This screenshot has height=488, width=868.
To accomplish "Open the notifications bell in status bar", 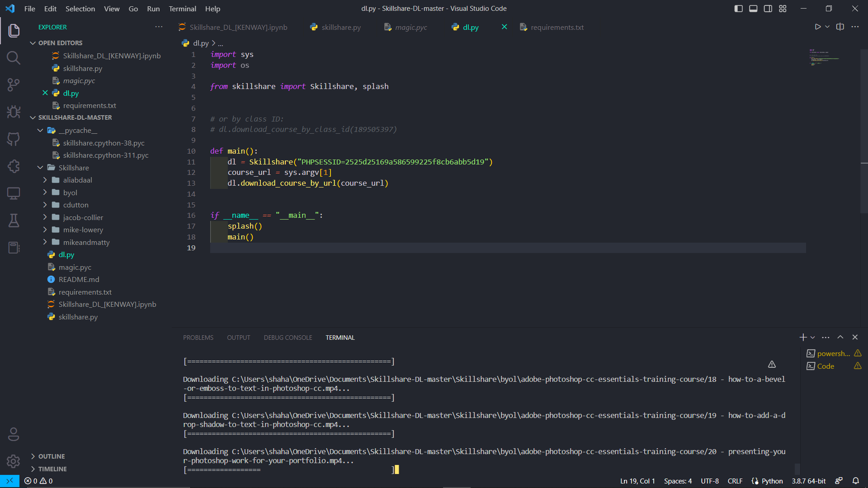I will [x=855, y=481].
